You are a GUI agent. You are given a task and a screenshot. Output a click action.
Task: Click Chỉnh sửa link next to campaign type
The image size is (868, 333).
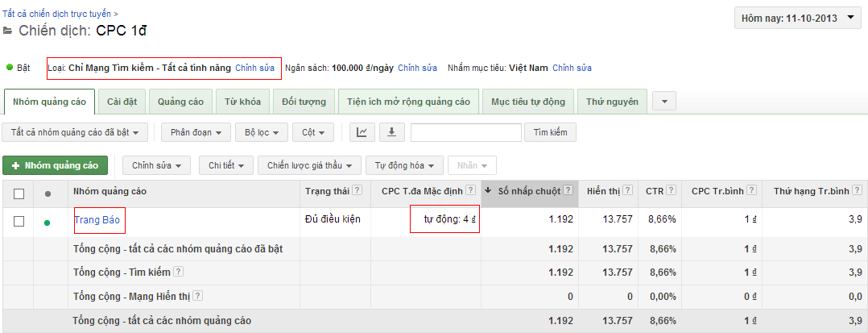[254, 69]
